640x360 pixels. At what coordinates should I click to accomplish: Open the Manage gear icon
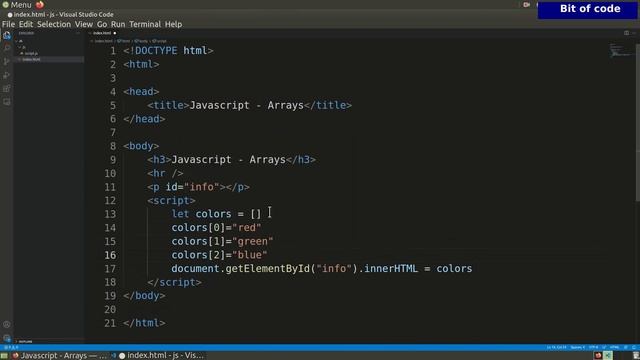7,338
